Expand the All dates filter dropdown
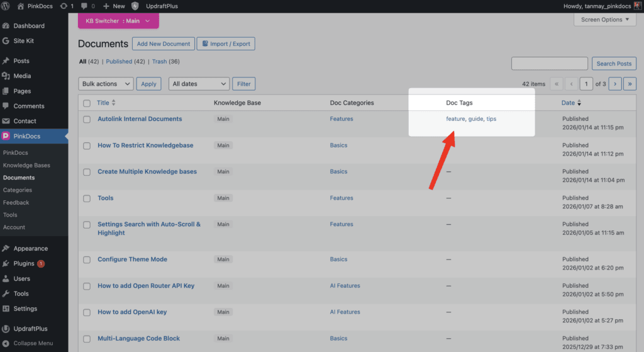The image size is (644, 352). [x=199, y=84]
